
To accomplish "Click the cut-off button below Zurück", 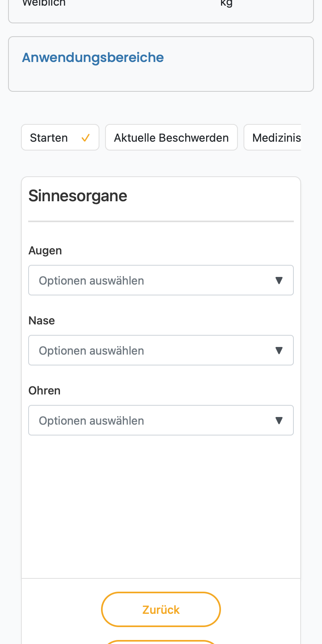I will [x=161, y=642].
